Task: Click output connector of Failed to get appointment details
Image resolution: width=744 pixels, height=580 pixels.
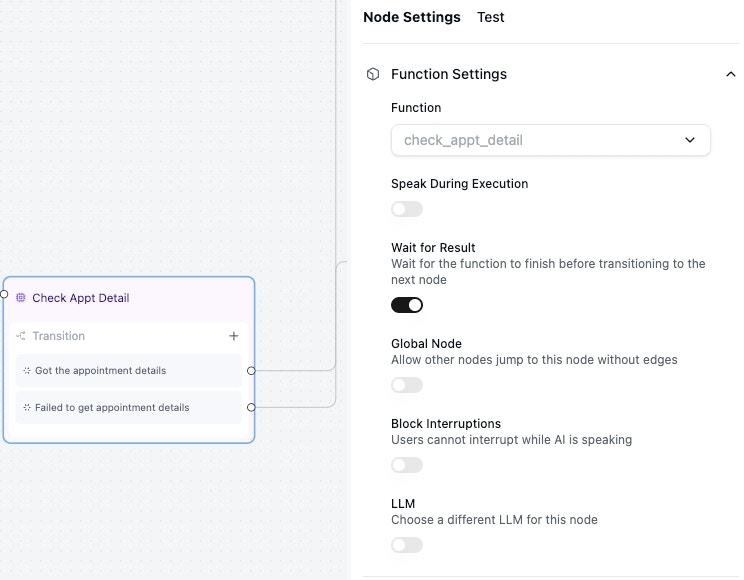Action: coord(251,407)
